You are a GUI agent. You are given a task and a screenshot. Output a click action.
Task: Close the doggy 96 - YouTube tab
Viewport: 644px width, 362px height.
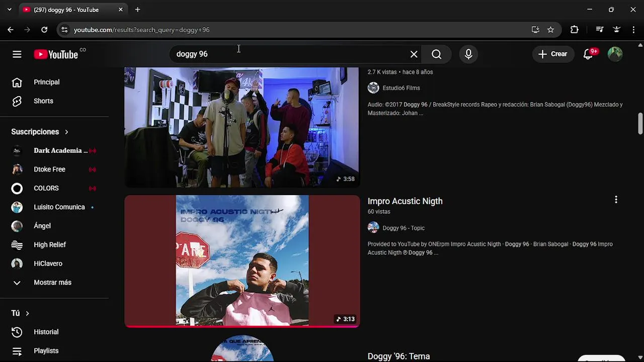[x=121, y=10]
